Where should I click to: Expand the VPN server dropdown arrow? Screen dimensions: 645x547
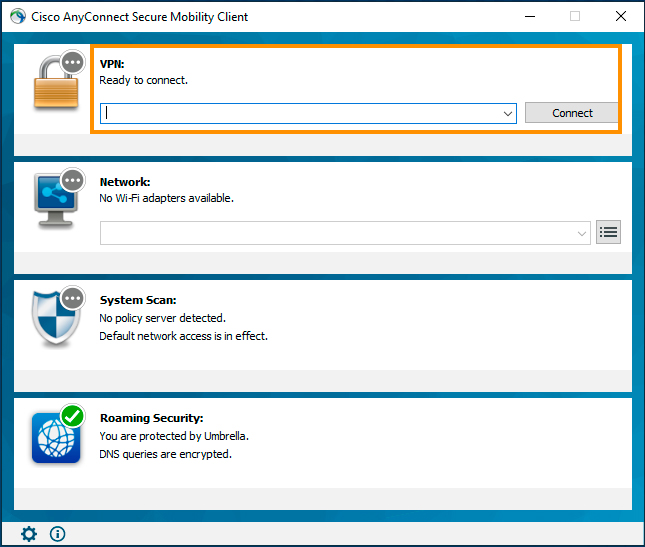[x=508, y=114]
